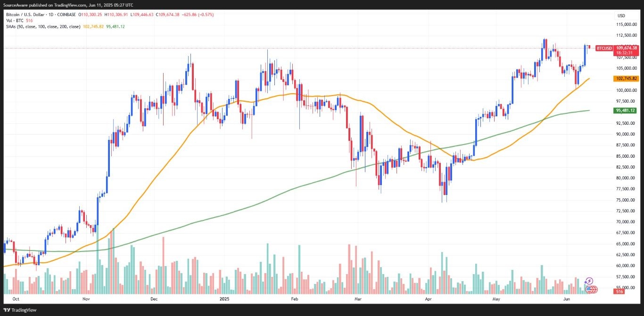This screenshot has width=644, height=316.
Task: Click the green 95,481.12 SMA axis label
Action: point(626,110)
